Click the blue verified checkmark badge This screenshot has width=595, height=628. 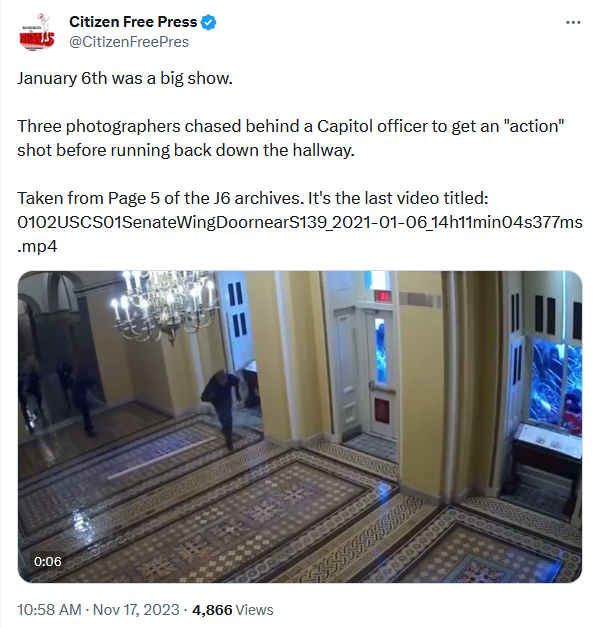click(208, 22)
